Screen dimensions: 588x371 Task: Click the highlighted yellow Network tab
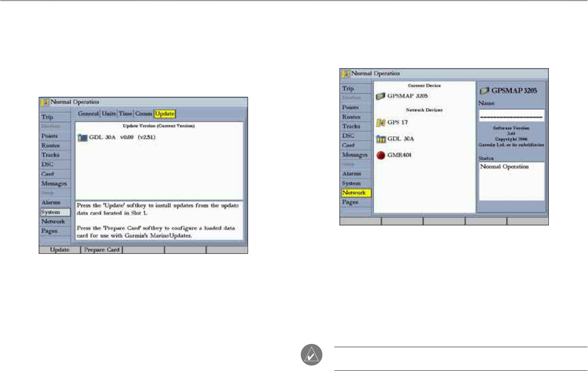click(355, 193)
